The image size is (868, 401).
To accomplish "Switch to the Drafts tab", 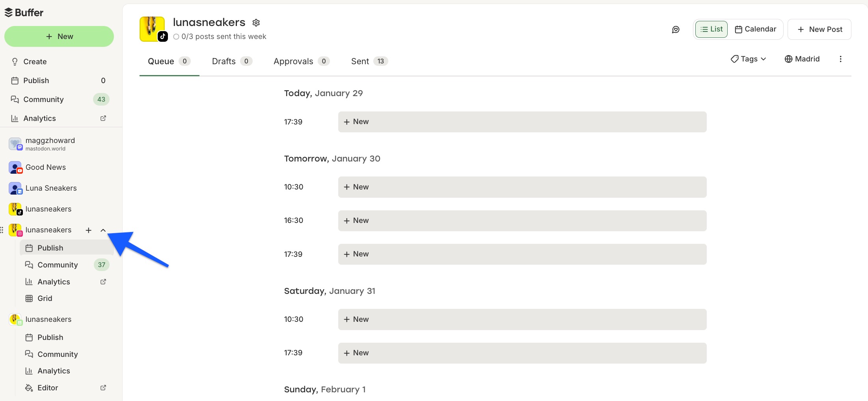I will (223, 61).
